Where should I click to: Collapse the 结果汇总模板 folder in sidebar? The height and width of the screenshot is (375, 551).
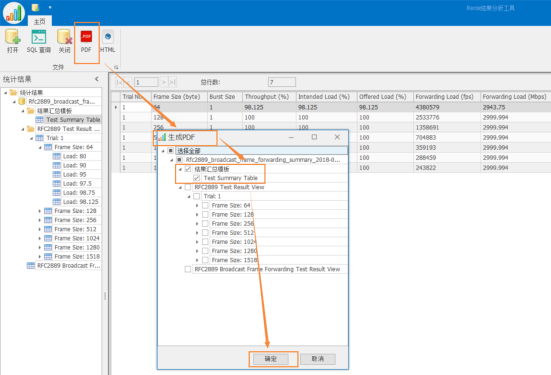click(x=23, y=111)
